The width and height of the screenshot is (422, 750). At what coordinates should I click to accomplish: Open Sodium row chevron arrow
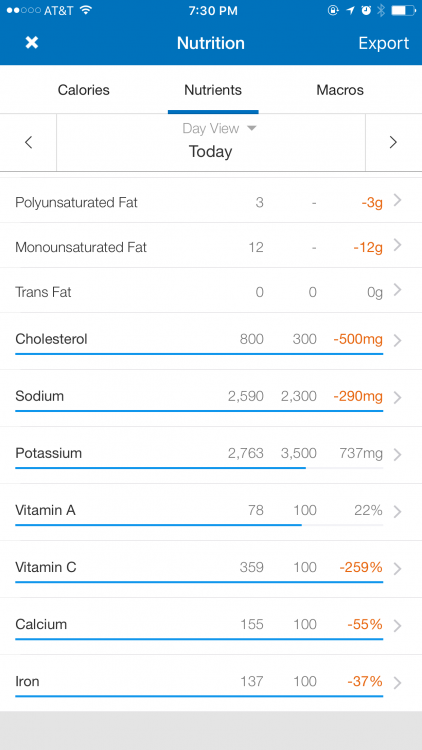[397, 397]
